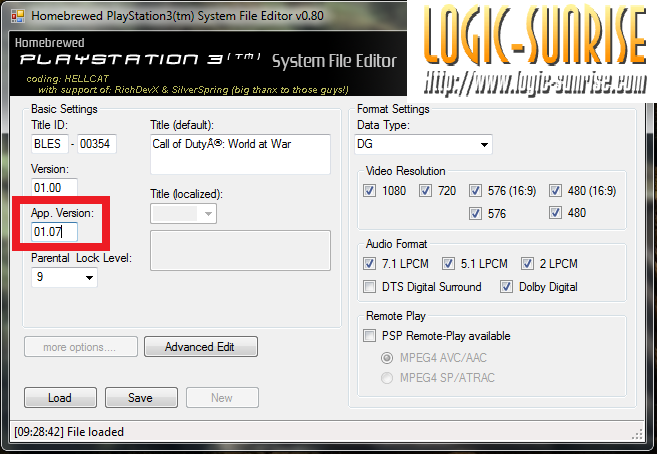Click the Load button
The height and width of the screenshot is (454, 657).
60,397
